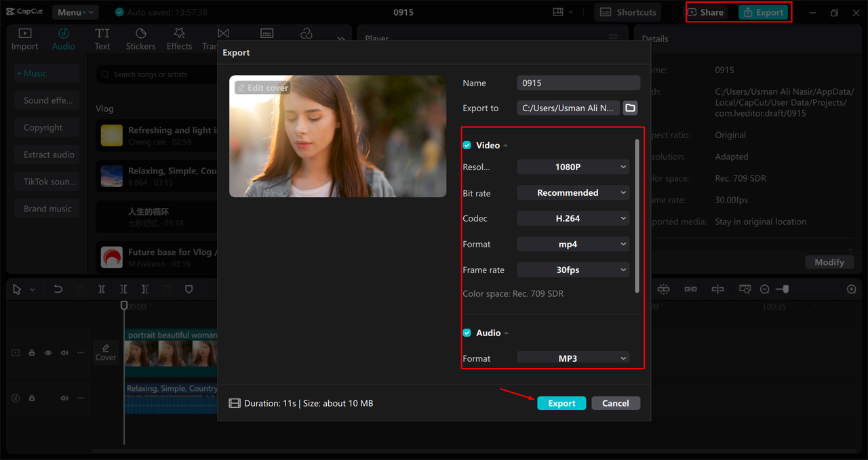Image resolution: width=868 pixels, height=460 pixels.
Task: Lock the audio track
Action: [32, 398]
